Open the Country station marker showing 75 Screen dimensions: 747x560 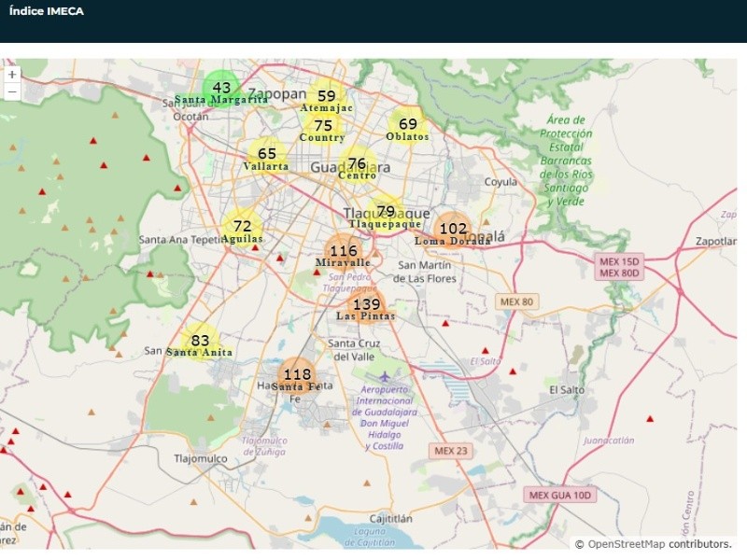click(323, 126)
